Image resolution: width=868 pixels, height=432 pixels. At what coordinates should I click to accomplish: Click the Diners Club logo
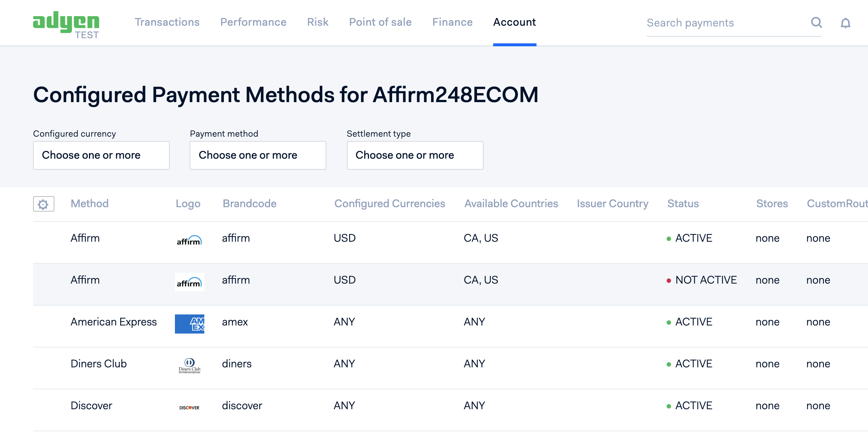189,366
